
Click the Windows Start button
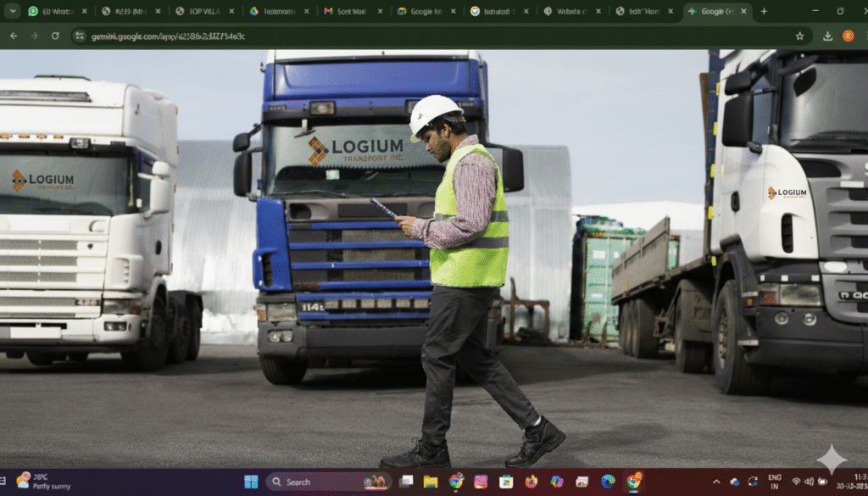(x=251, y=482)
